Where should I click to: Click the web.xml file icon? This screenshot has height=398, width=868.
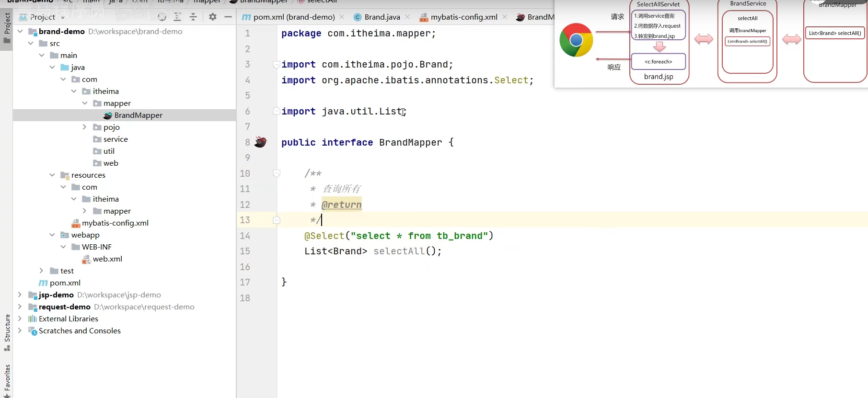86,259
